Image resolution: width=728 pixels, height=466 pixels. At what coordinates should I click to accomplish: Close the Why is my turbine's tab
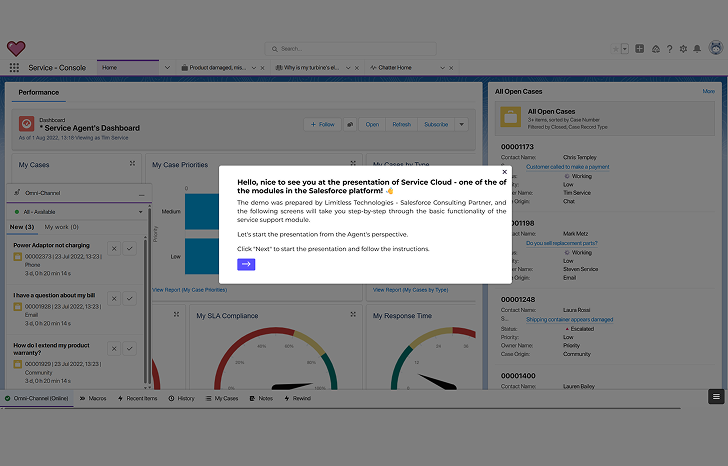click(357, 68)
